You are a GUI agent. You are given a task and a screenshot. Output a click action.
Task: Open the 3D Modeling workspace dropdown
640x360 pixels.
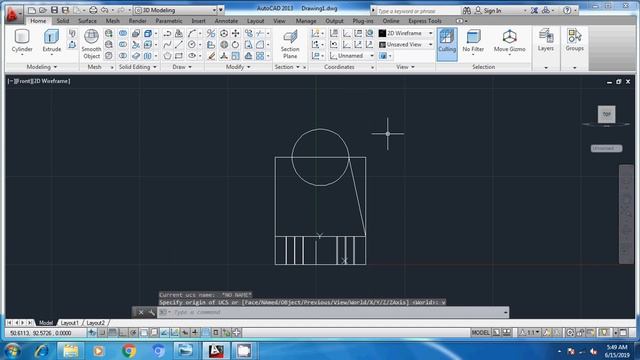coord(176,10)
